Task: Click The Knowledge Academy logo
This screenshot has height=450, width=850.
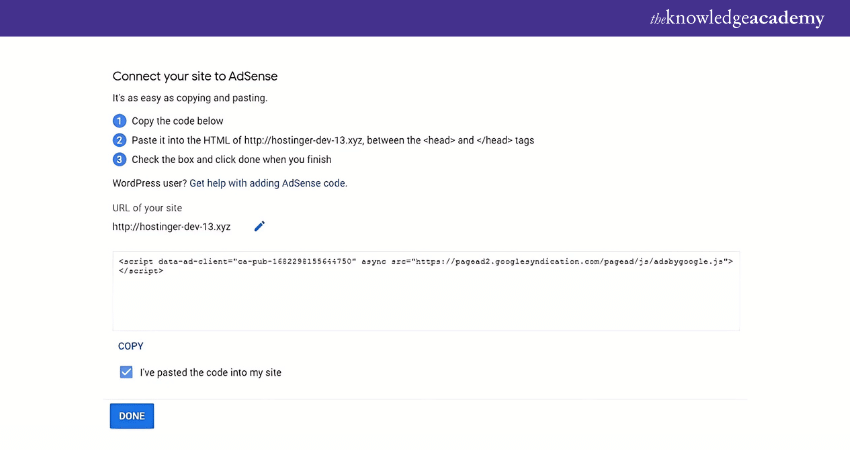Action: pyautogui.click(x=736, y=18)
